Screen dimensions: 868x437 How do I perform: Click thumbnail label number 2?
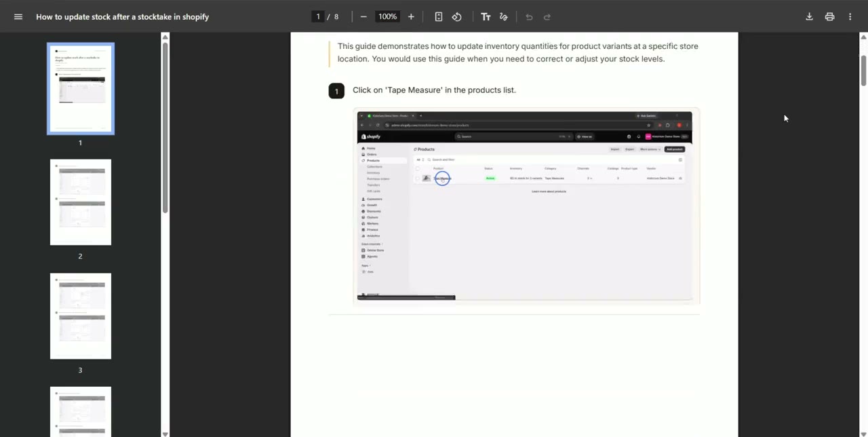click(80, 256)
